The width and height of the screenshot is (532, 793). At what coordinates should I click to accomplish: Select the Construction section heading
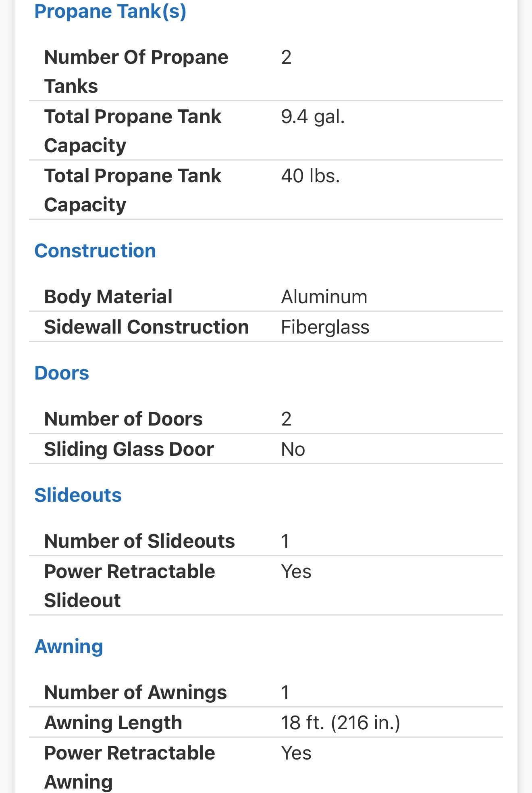tap(95, 251)
